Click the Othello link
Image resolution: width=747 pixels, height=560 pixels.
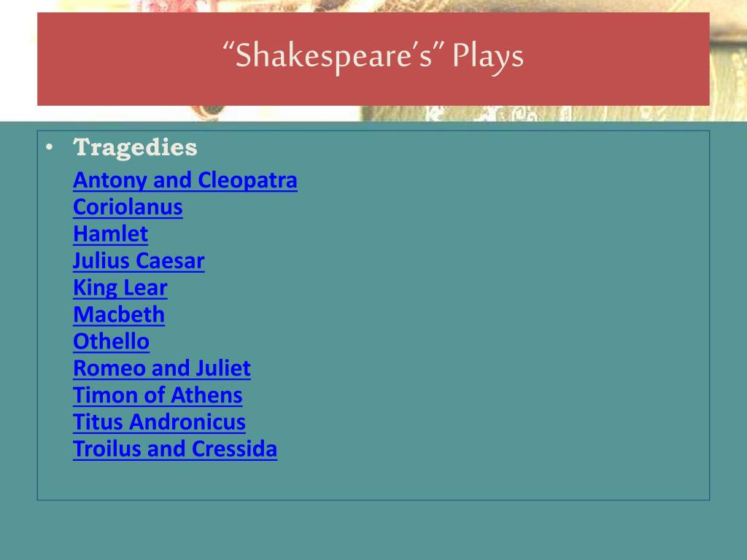(111, 341)
